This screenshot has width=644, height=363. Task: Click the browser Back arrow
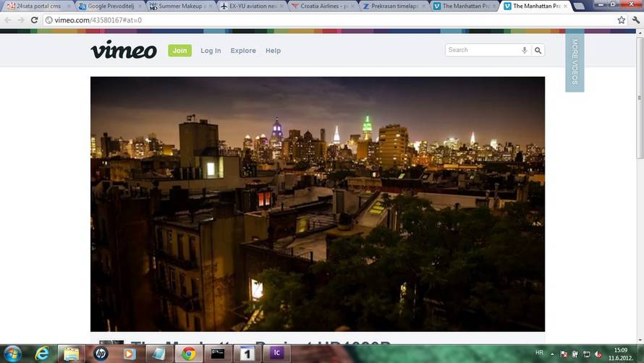pos(8,20)
